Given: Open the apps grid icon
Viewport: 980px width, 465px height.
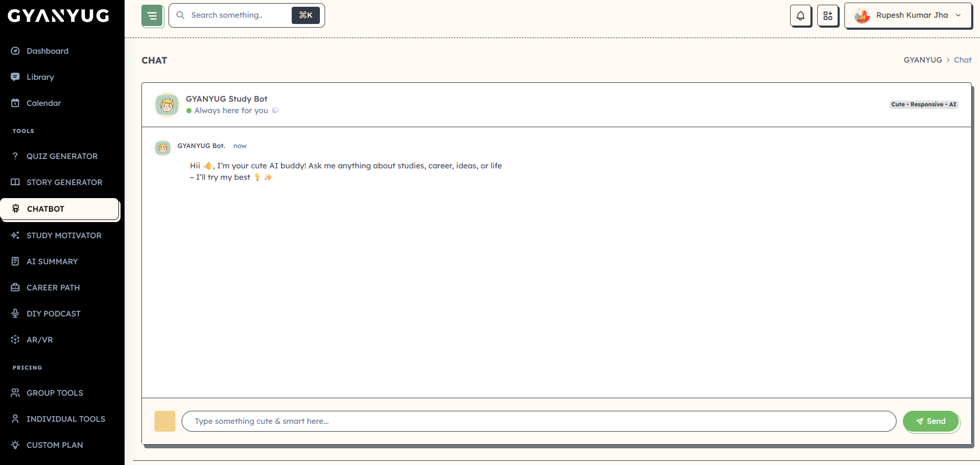Looking at the screenshot, I should 828,16.
